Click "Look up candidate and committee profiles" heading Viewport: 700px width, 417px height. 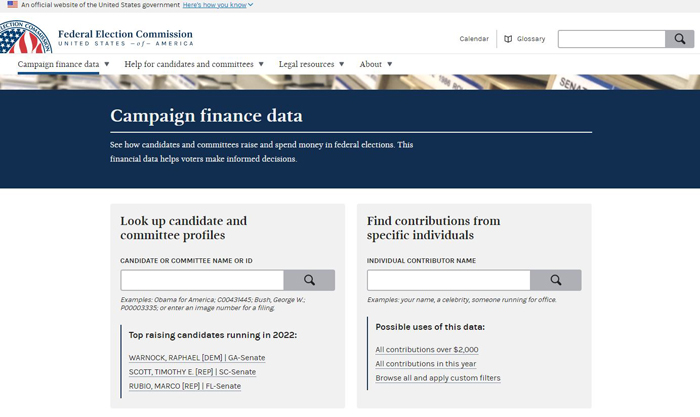point(183,228)
